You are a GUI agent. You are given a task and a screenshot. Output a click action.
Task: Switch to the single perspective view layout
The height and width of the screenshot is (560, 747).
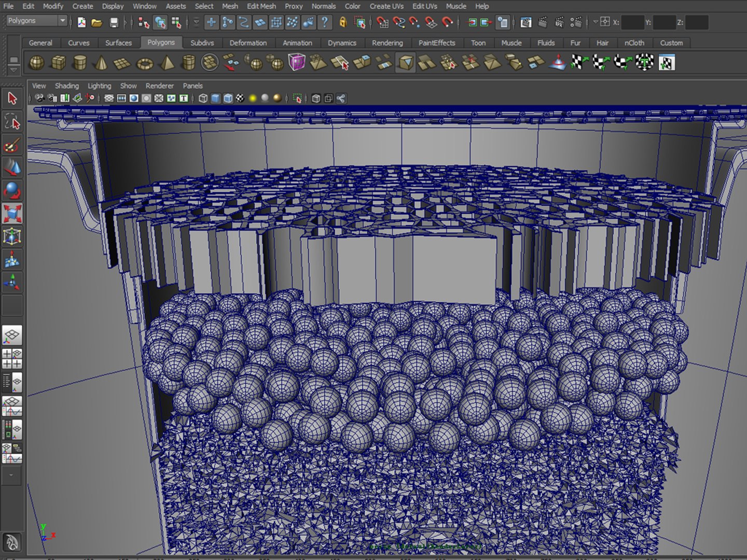point(12,335)
